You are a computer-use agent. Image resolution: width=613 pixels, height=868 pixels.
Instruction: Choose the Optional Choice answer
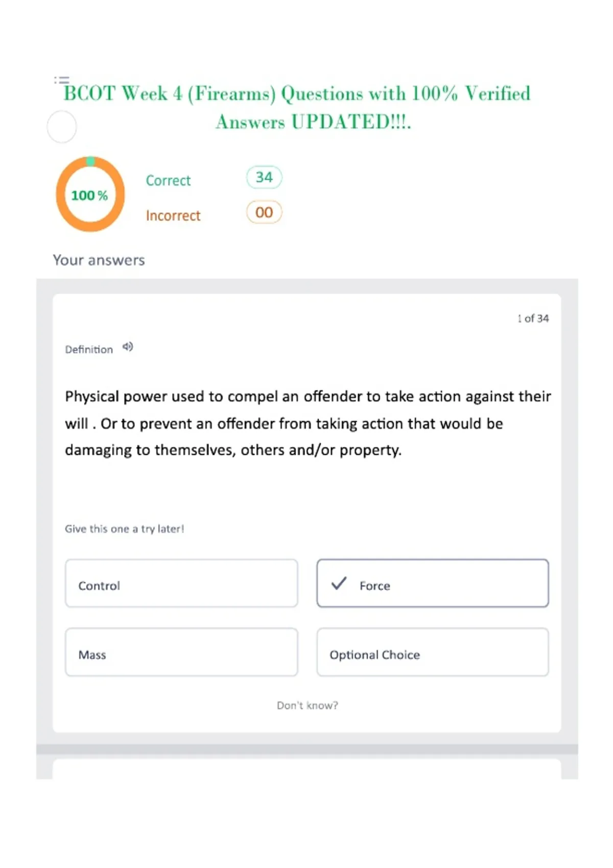[x=433, y=652]
